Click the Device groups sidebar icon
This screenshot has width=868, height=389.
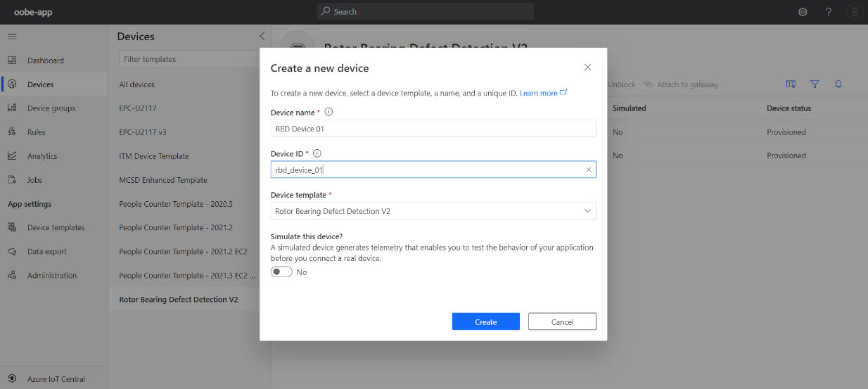tap(12, 108)
